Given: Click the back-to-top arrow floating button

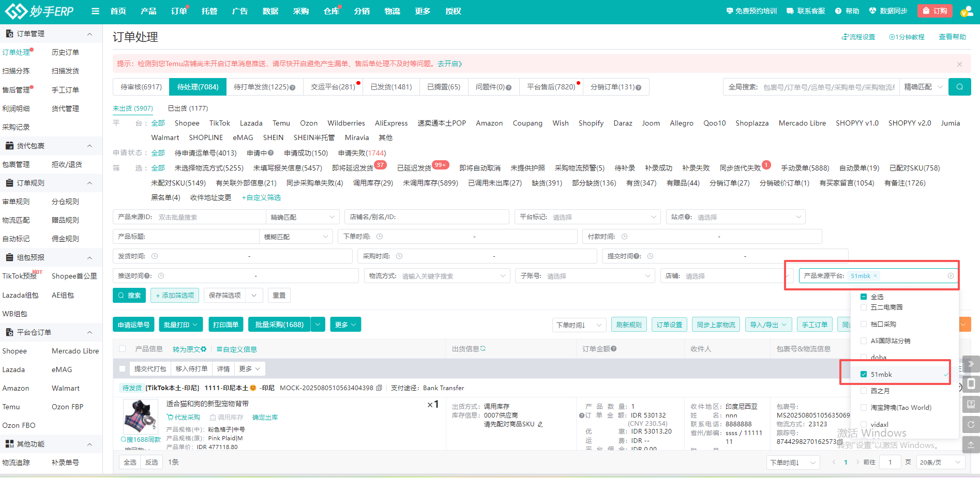Looking at the screenshot, I should click(971, 444).
